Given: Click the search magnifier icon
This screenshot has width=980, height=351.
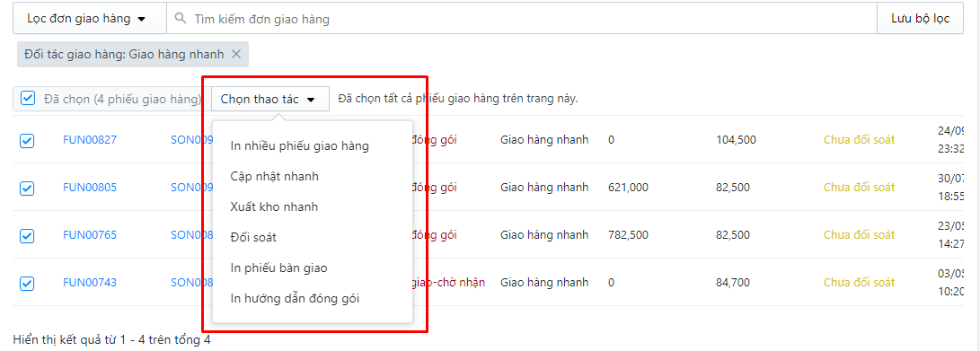Looking at the screenshot, I should tap(181, 19).
